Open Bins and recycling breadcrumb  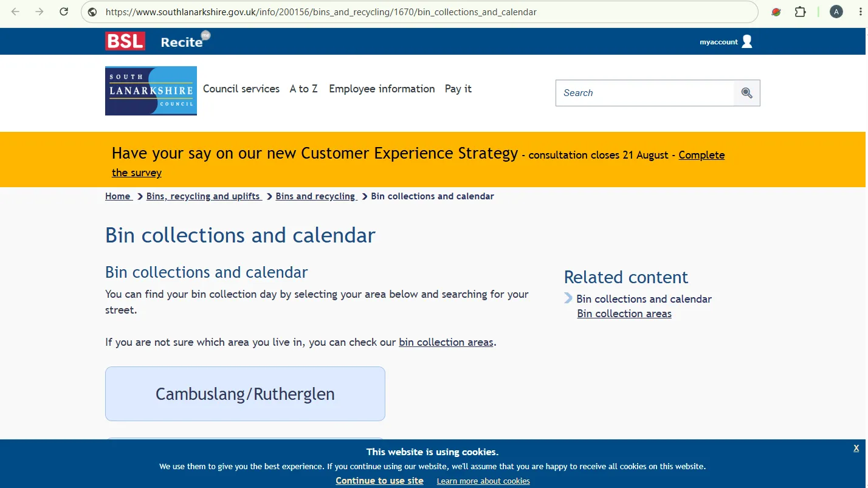315,196
